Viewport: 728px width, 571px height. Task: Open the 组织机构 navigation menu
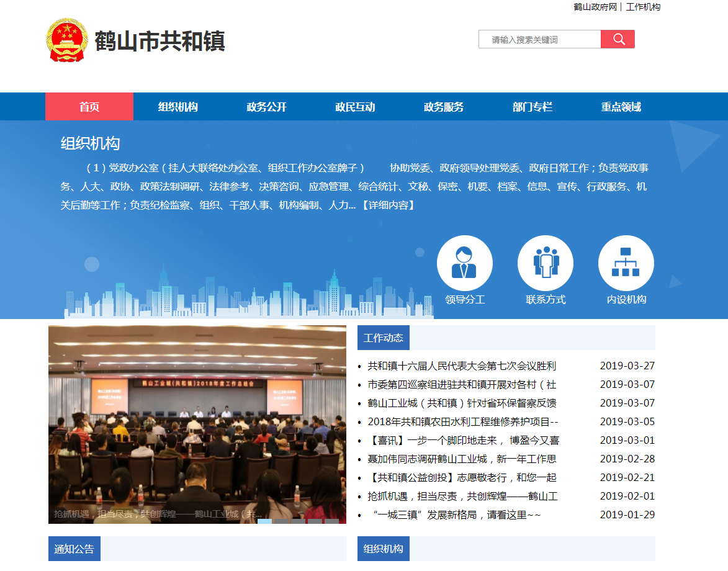178,107
